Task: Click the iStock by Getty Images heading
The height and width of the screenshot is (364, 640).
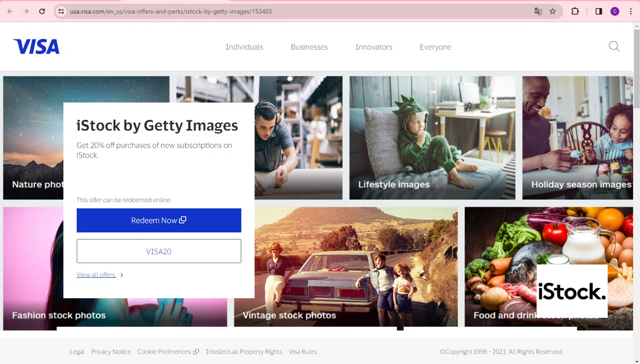Action: click(157, 125)
